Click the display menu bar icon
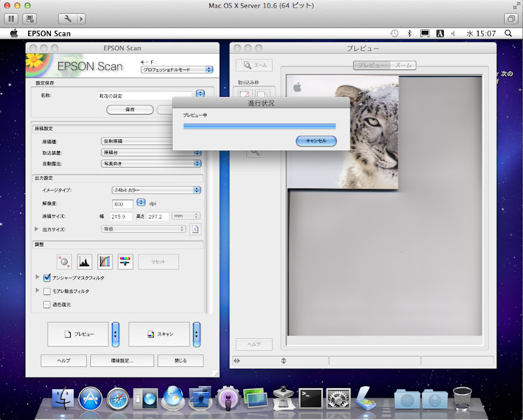Viewport: 523px width, 420px height. click(x=424, y=33)
